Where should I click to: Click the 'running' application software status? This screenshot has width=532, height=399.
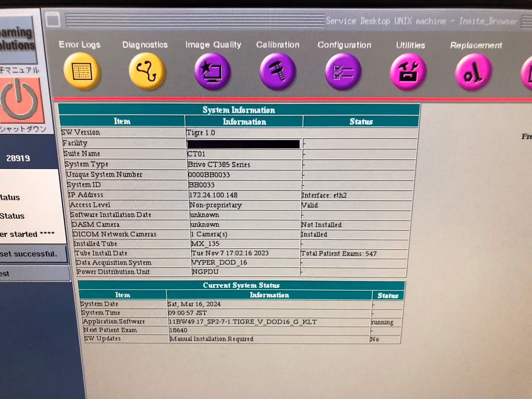382,322
